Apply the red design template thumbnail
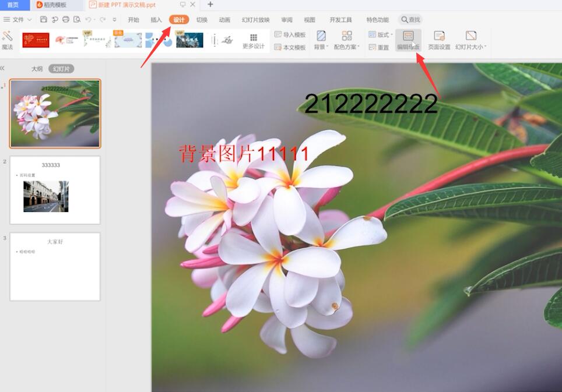This screenshot has height=392, width=562. point(36,40)
